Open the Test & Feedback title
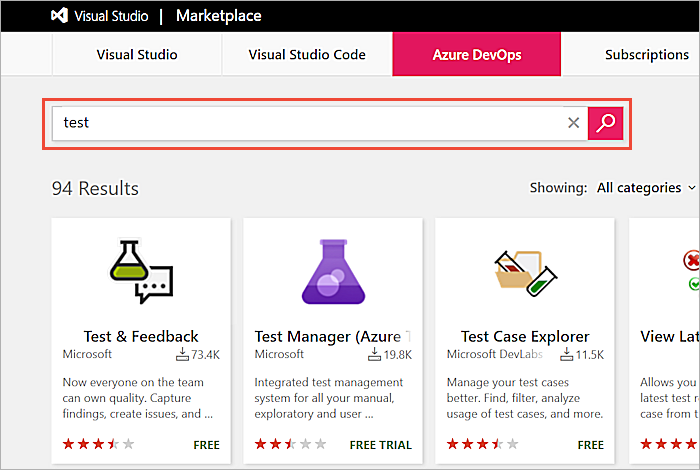 point(141,337)
